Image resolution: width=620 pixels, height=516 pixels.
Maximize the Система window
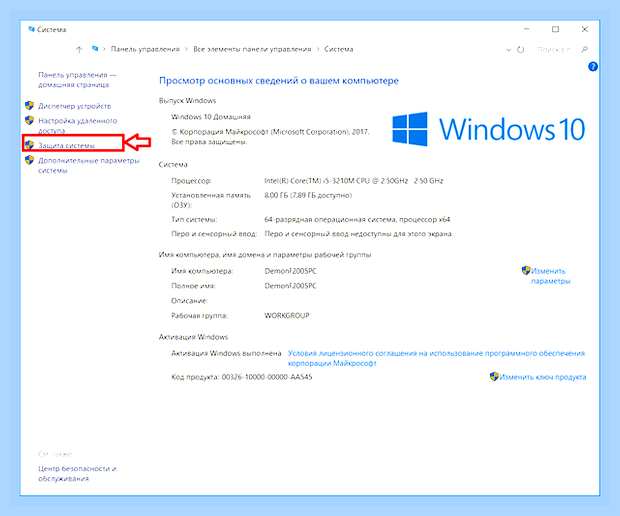[x=556, y=29]
